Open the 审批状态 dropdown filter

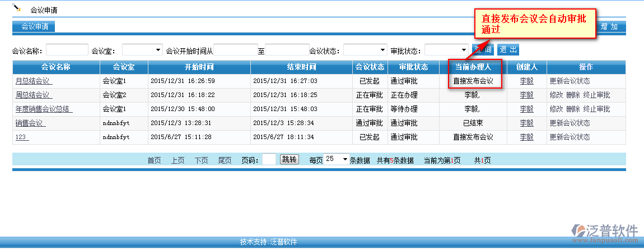[x=446, y=50]
